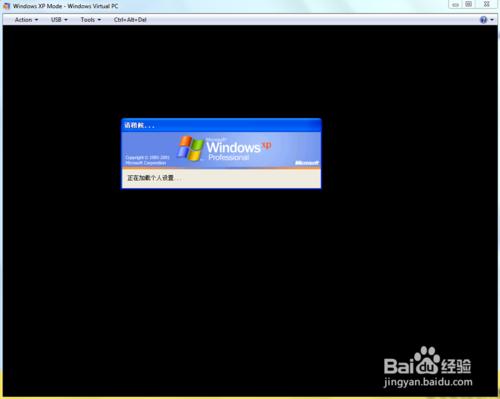Click the Baidu paw watermark logo
The image size is (500, 399).
click(x=427, y=361)
